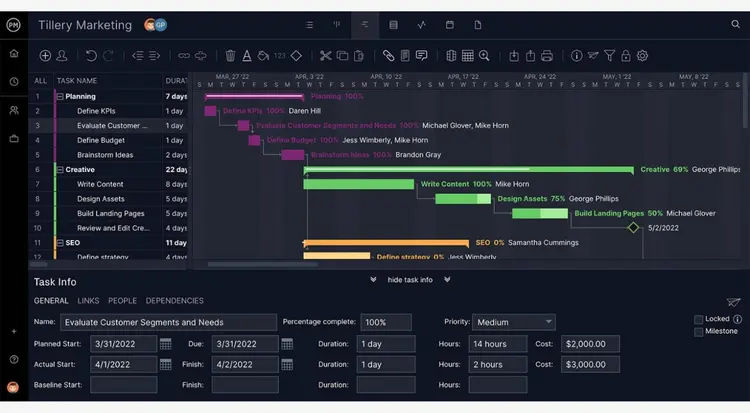Screen dimensions: 750x413
Task: Click the undo arrow icon
Action: tap(91, 56)
